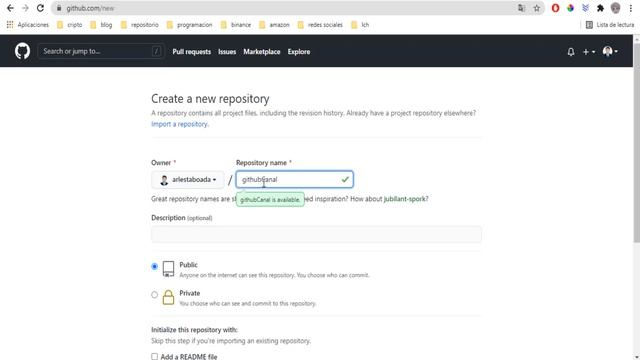640x360 pixels.
Task: Click the Create a new repository heading
Action: pyautogui.click(x=210, y=99)
